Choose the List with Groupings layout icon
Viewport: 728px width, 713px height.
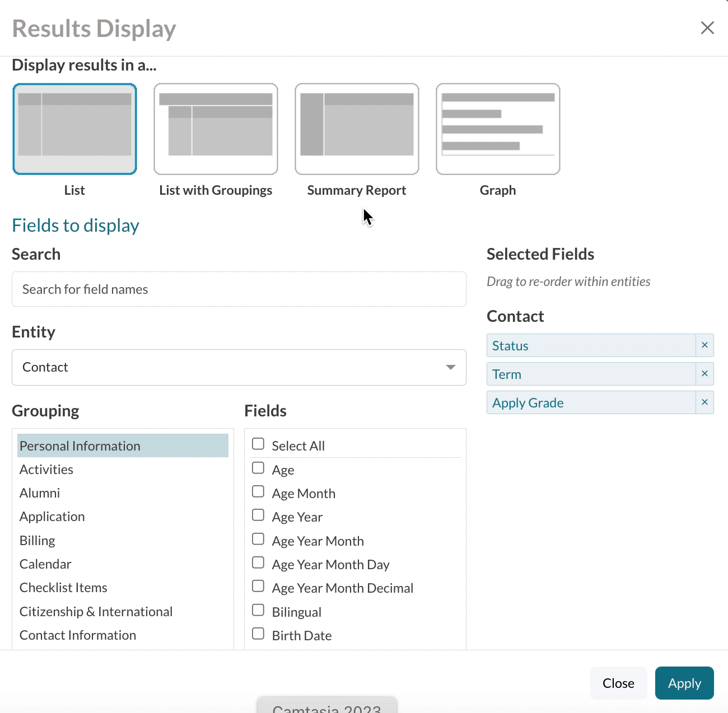click(x=216, y=129)
